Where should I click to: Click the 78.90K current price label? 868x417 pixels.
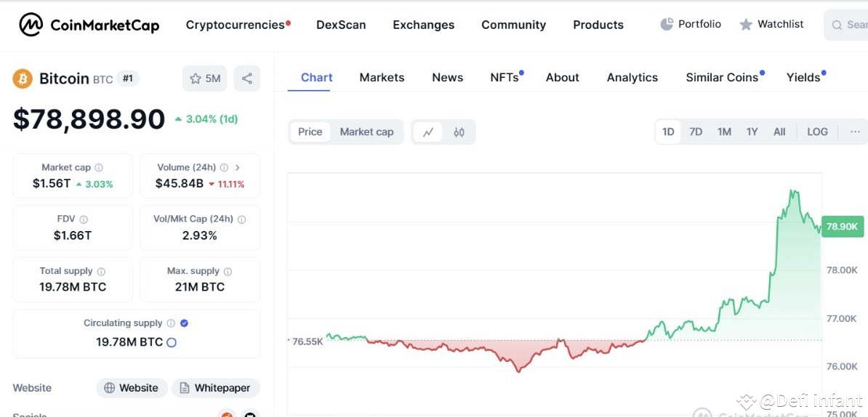point(842,226)
